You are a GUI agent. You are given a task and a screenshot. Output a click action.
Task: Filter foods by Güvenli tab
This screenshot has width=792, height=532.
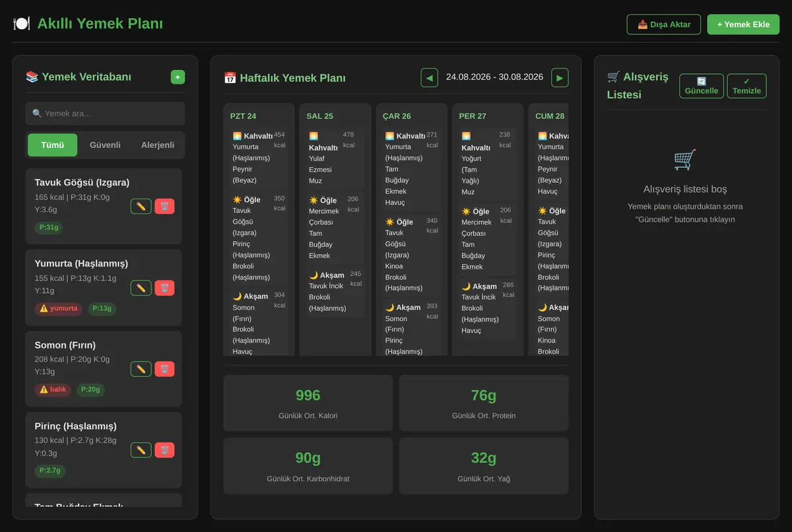click(x=105, y=145)
